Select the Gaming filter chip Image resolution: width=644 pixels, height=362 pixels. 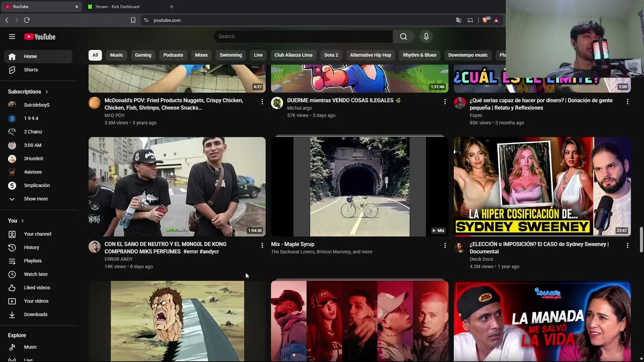coord(143,55)
